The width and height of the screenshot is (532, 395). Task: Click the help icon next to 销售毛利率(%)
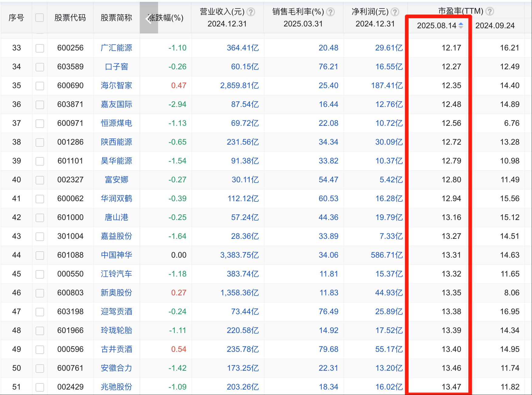click(330, 12)
